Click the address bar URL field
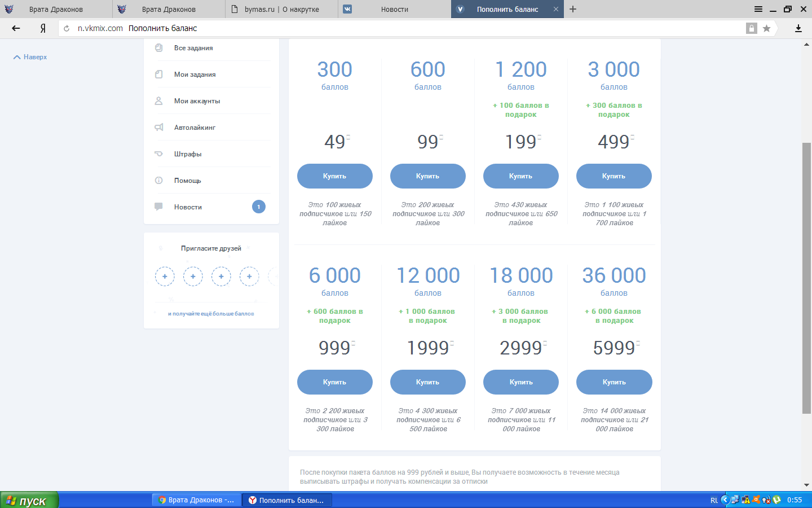The height and width of the screenshot is (508, 812). (395, 28)
